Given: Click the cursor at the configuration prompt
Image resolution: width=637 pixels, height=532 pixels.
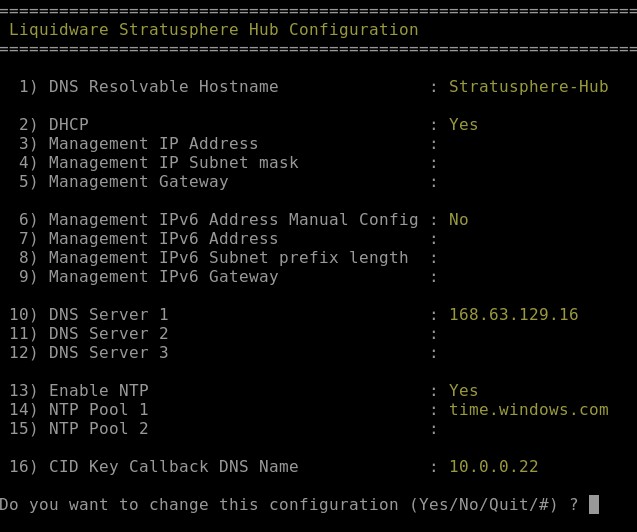Looking at the screenshot, I should click(x=594, y=504).
